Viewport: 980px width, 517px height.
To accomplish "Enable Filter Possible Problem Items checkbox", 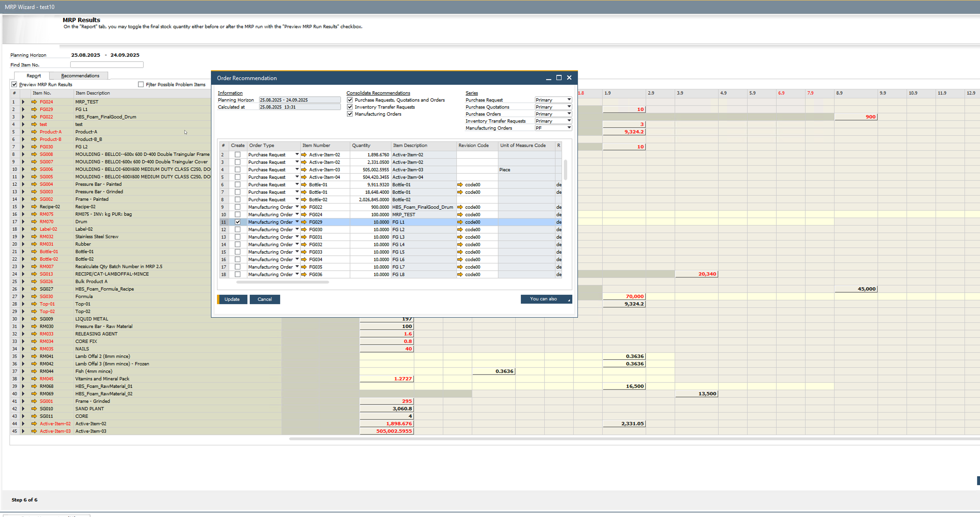I will pos(141,84).
